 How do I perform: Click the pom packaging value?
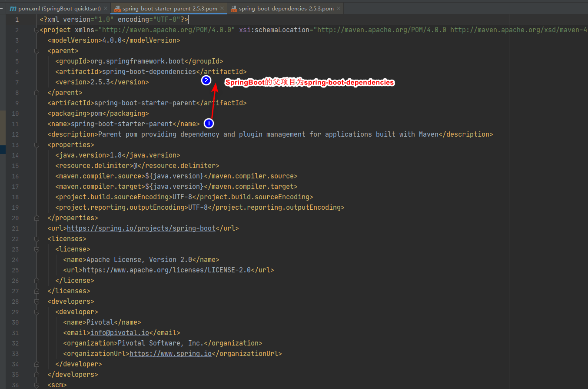96,114
